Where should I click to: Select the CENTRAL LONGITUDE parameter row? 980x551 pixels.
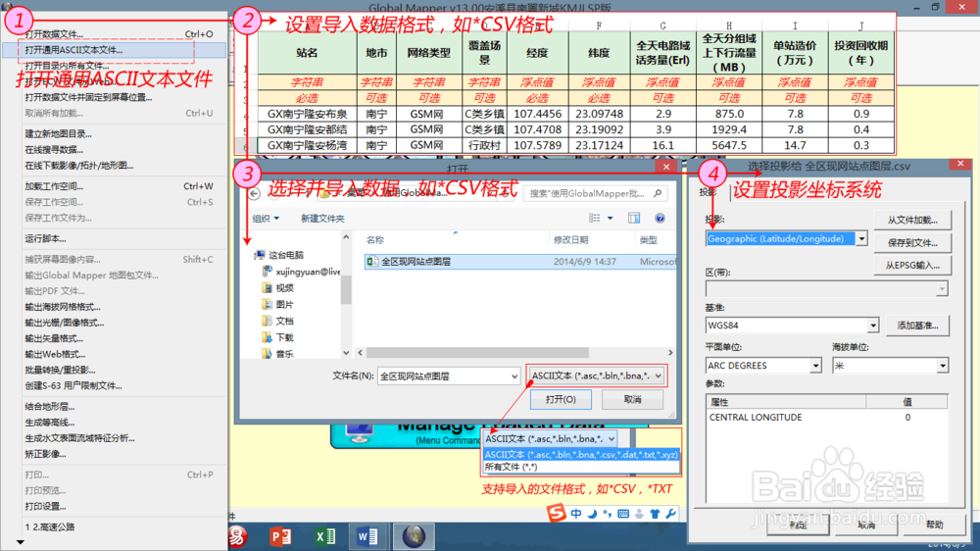coord(826,417)
